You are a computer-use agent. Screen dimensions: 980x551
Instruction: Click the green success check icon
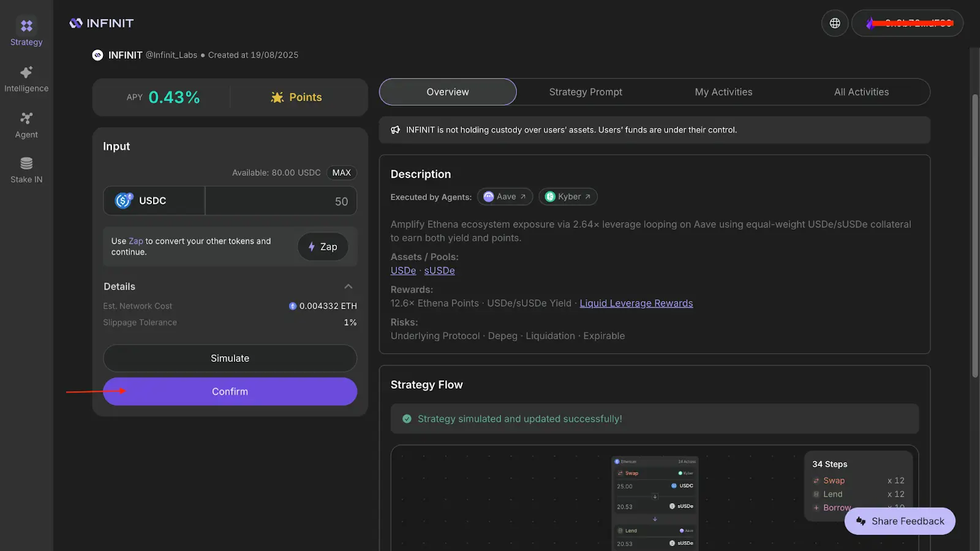[x=407, y=419]
